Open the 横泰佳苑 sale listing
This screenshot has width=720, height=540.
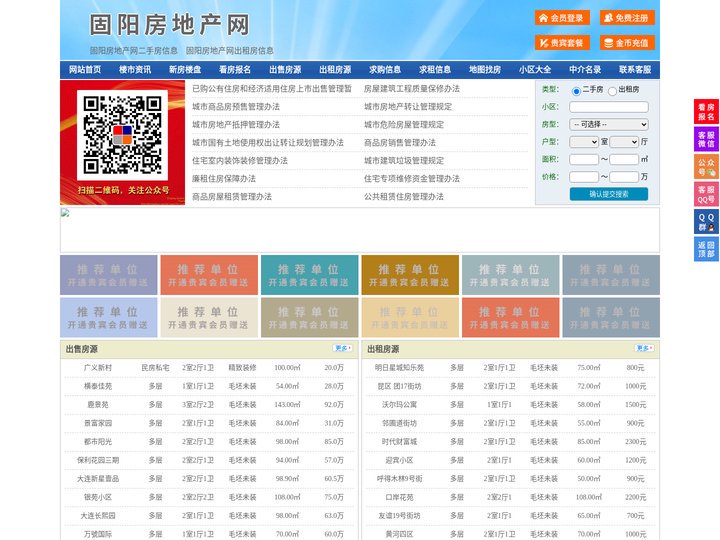coord(98,386)
